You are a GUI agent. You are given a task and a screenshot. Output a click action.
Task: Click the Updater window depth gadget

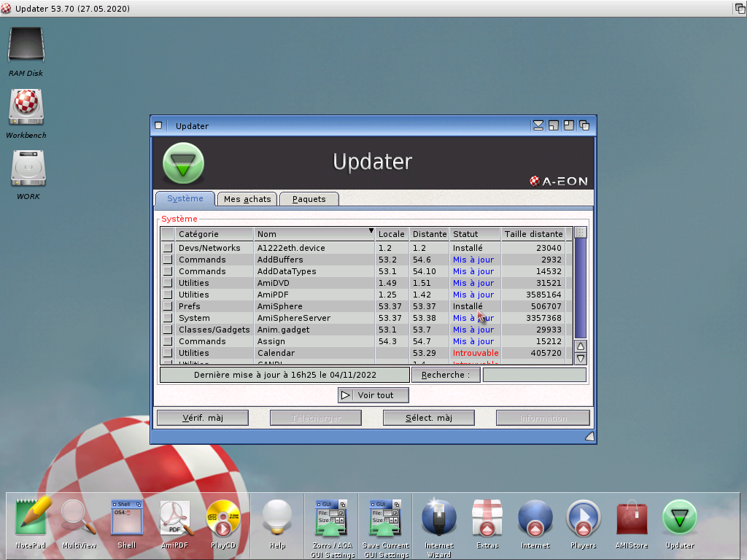pos(584,125)
